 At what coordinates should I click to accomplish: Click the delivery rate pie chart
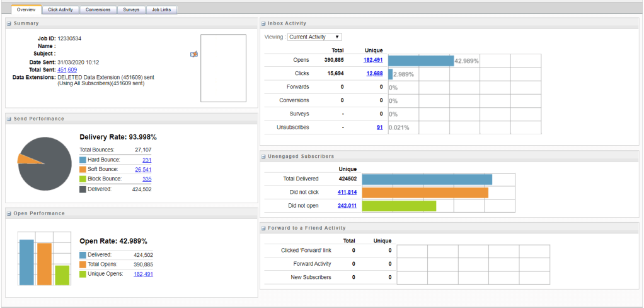(x=44, y=161)
